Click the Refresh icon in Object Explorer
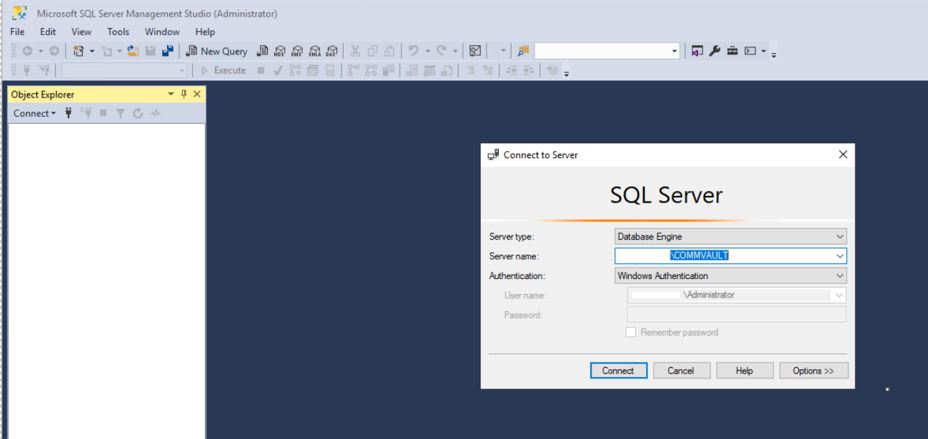The width and height of the screenshot is (928, 439). [138, 113]
